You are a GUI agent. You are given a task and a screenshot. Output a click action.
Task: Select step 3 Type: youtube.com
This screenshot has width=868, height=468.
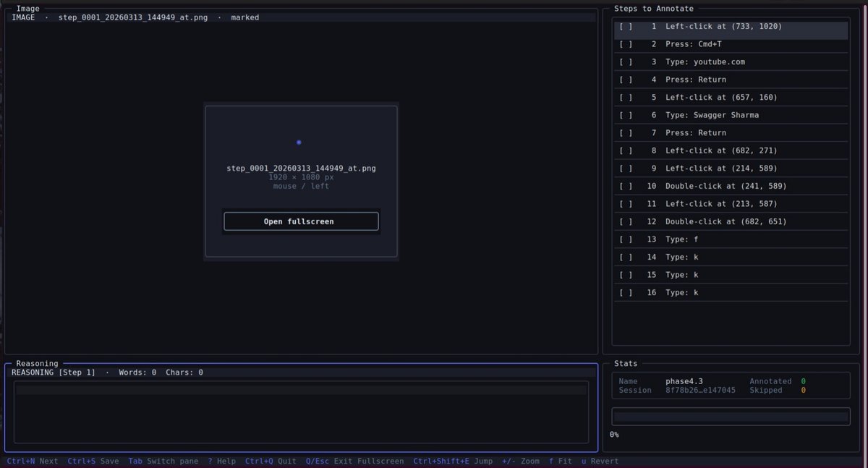[731, 61]
